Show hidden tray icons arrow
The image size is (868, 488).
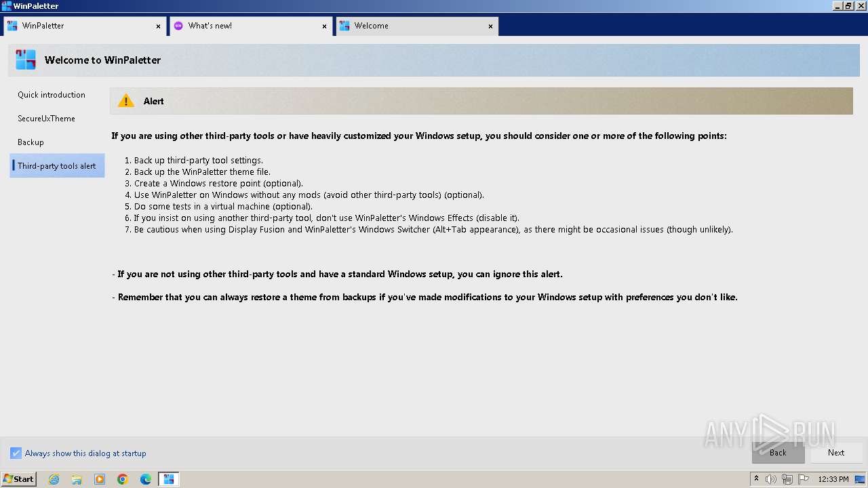tap(756, 479)
